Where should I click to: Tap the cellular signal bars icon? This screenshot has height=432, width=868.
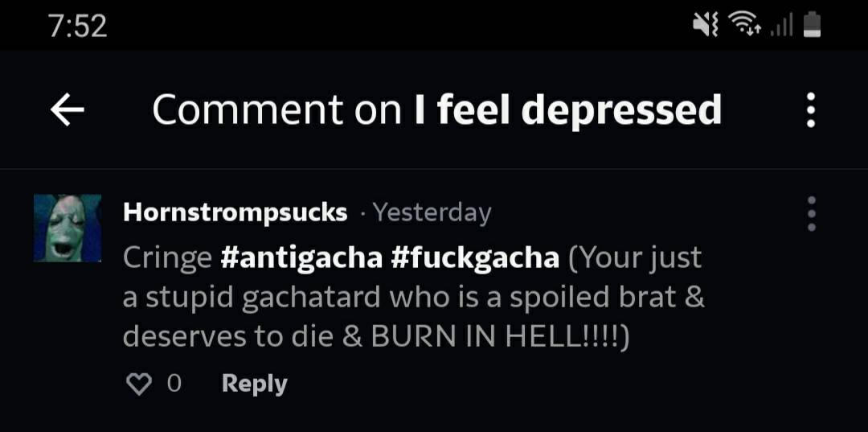click(783, 26)
